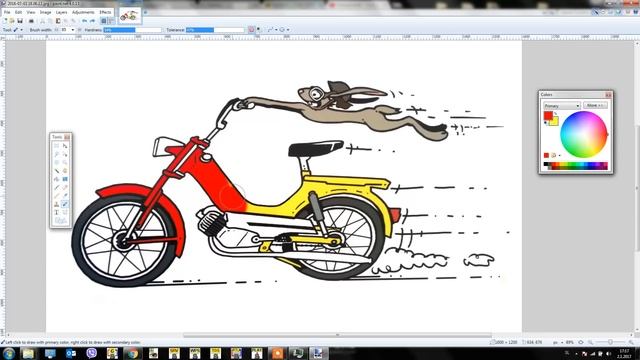Select the Paint Bucket tool
The width and height of the screenshot is (640, 360).
57,179
